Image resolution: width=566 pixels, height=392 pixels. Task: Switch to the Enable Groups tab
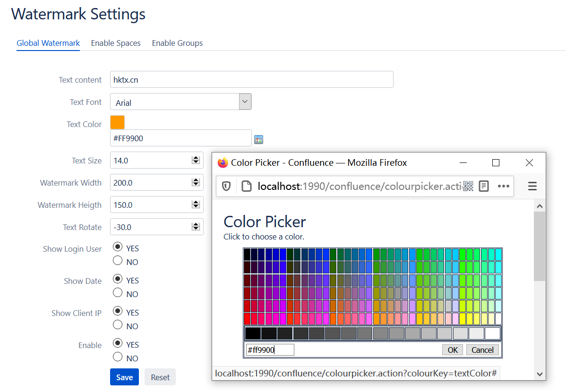pos(177,43)
